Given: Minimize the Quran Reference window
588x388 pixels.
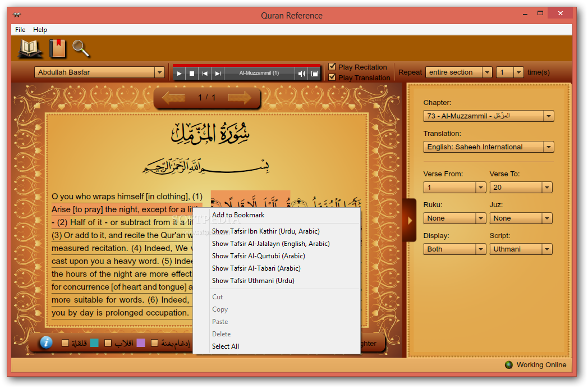Looking at the screenshot, I should [525, 14].
